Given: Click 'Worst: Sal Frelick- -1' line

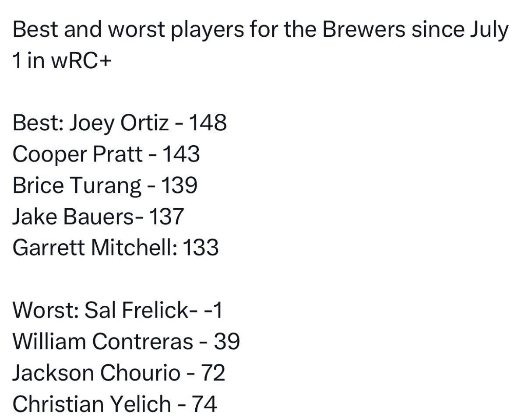Looking at the screenshot, I should pos(118,310).
